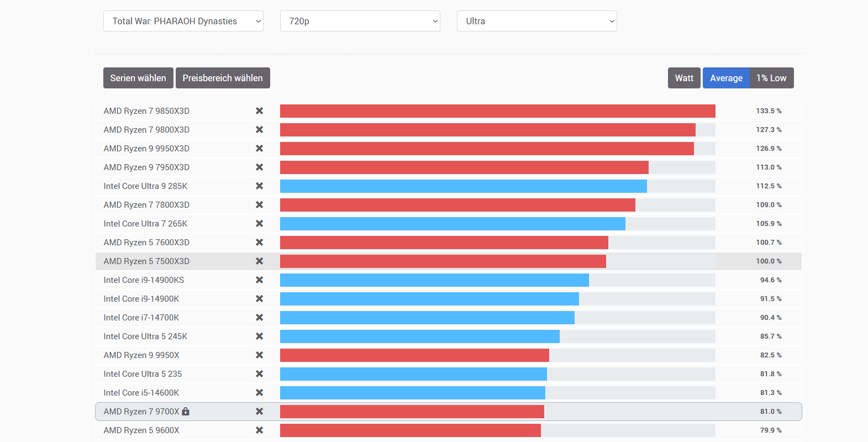Remove AMD Ryzen 9 9950X row
868x442 pixels.
[259, 355]
